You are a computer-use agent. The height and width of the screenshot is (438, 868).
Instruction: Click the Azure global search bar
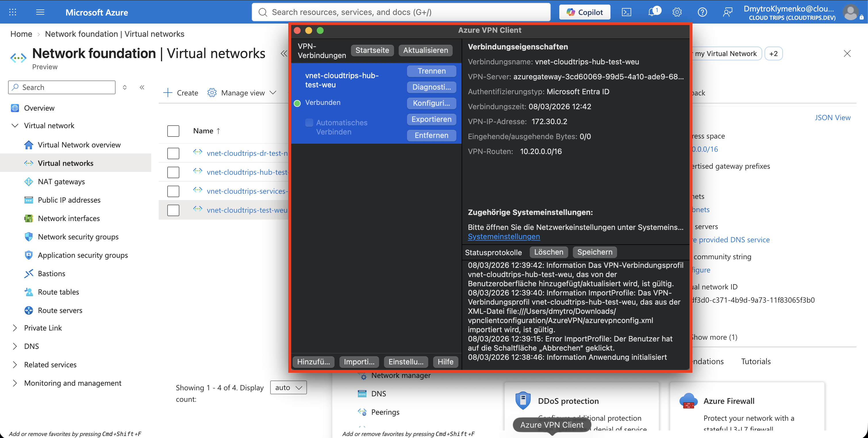[401, 12]
